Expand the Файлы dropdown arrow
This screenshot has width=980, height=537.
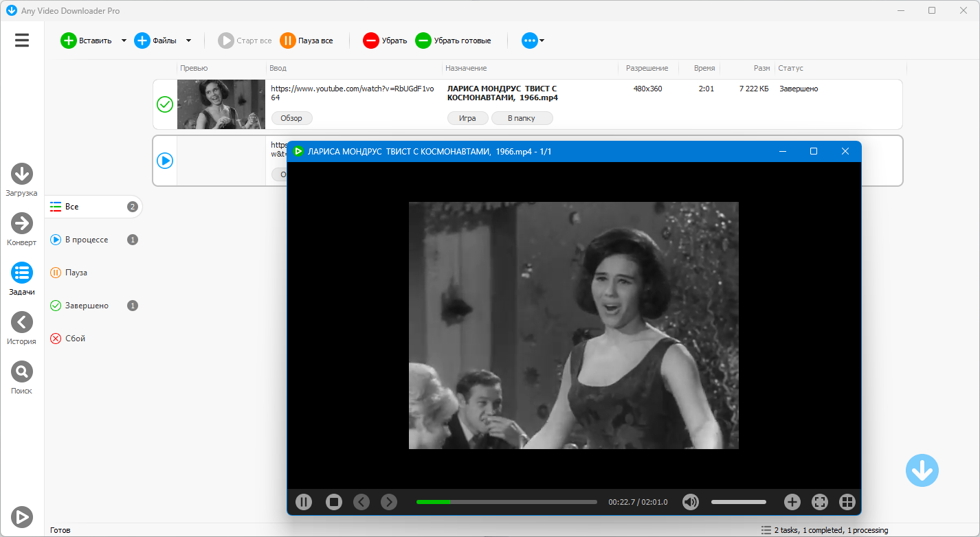coord(188,41)
